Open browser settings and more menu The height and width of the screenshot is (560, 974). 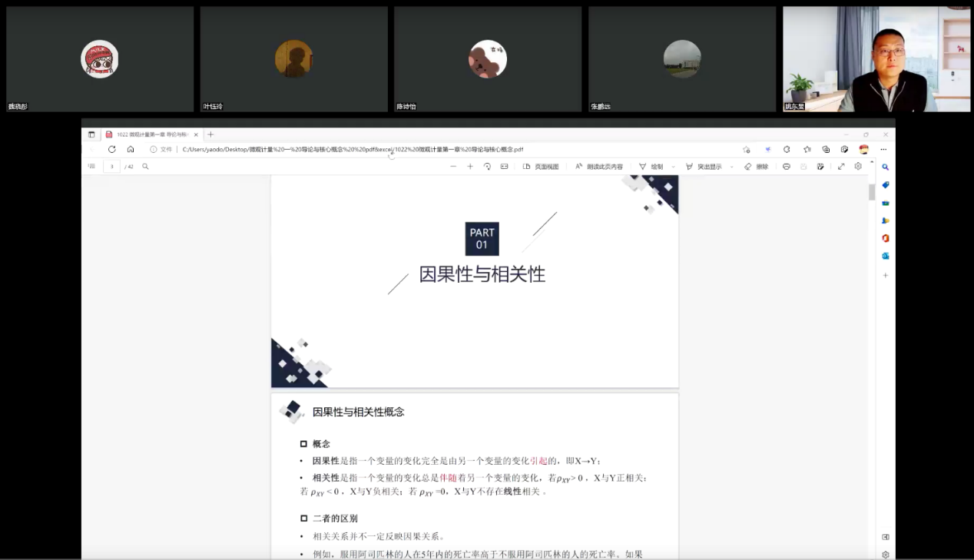[883, 149]
